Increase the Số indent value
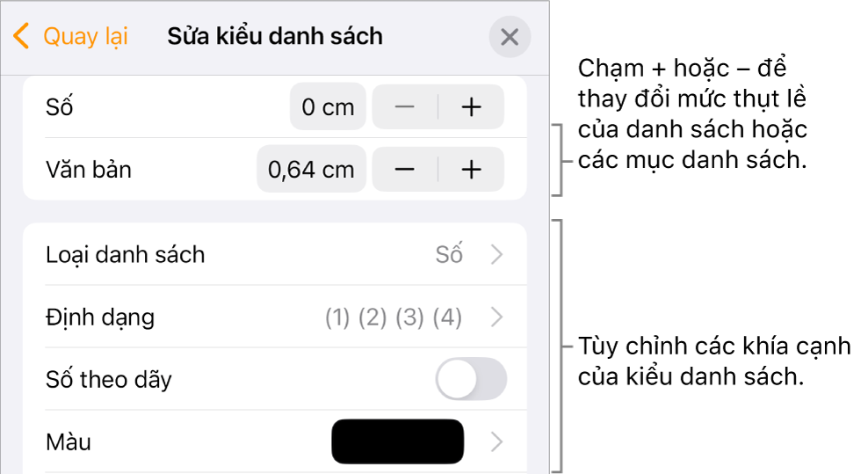 point(472,107)
